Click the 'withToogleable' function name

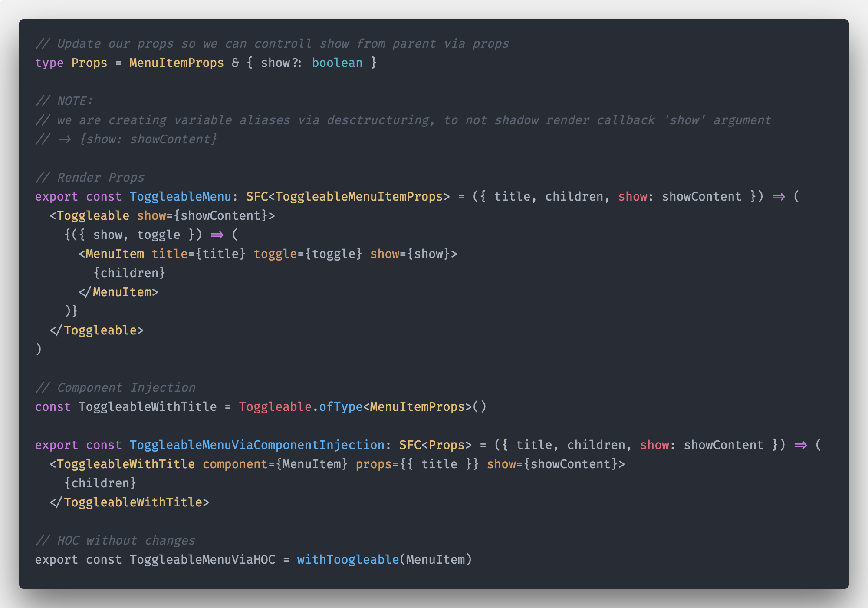(348, 560)
